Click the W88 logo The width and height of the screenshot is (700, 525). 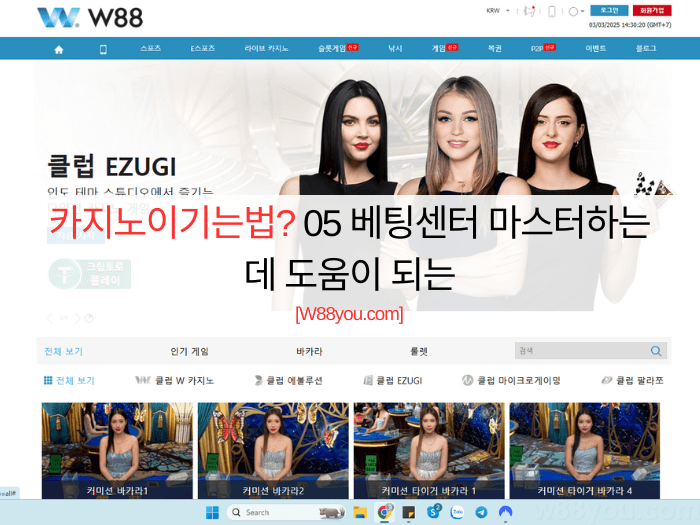pyautogui.click(x=90, y=17)
